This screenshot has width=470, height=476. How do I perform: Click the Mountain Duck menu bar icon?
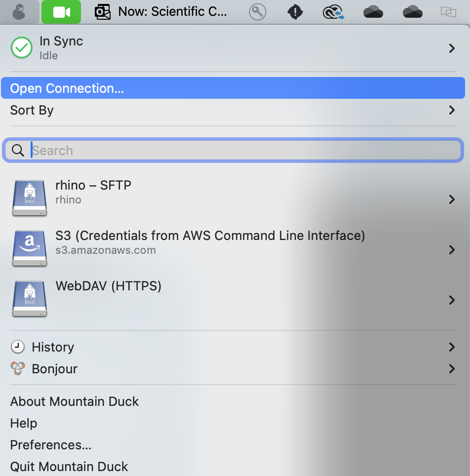point(19,12)
